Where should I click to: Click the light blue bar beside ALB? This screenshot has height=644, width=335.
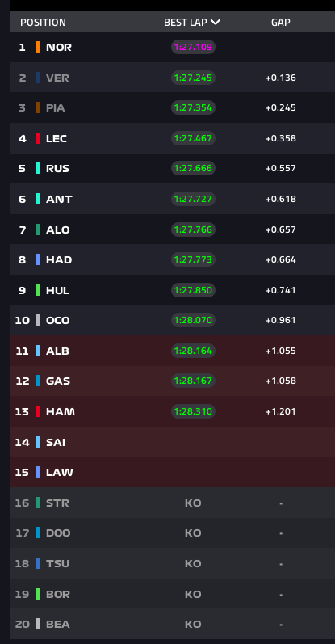[x=38, y=351]
